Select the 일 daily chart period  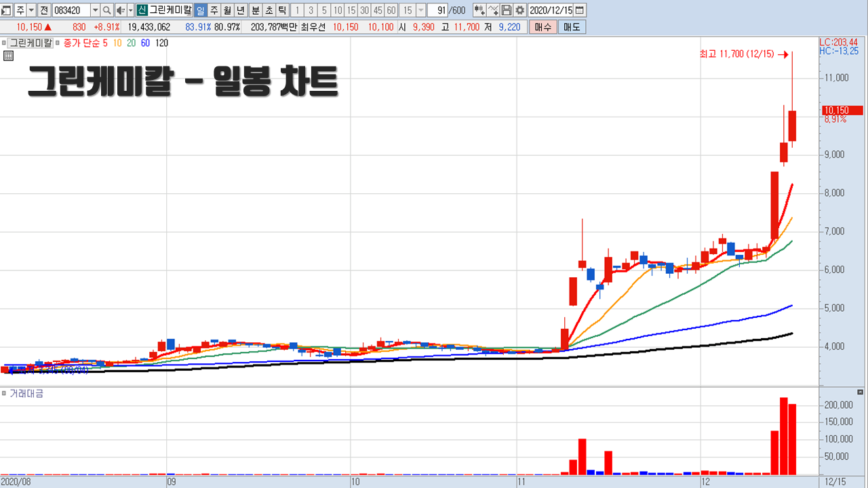[x=201, y=10]
